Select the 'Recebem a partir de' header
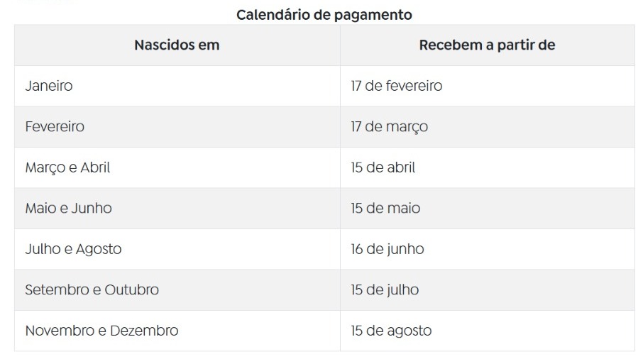This screenshot has width=643, height=364. (487, 45)
